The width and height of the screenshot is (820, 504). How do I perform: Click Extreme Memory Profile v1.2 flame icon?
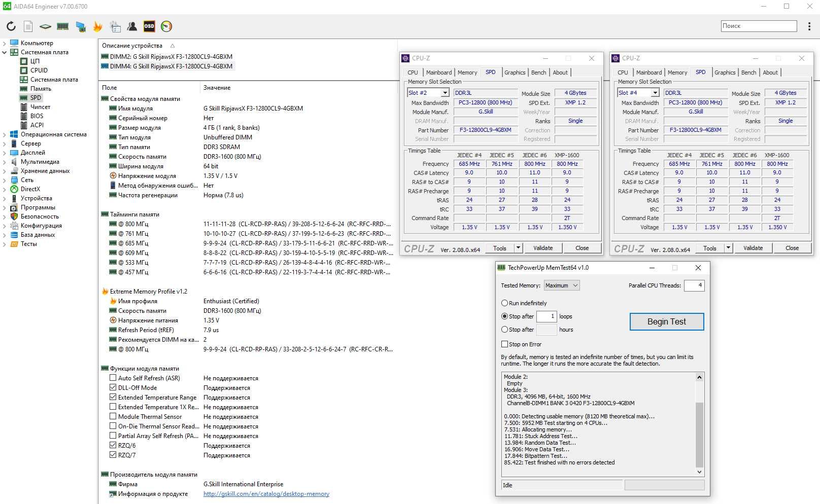click(105, 292)
